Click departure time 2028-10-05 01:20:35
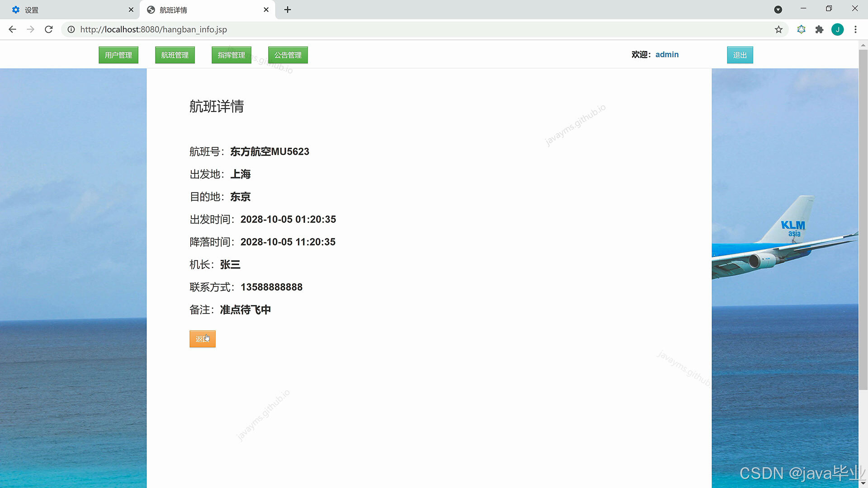 tap(288, 219)
